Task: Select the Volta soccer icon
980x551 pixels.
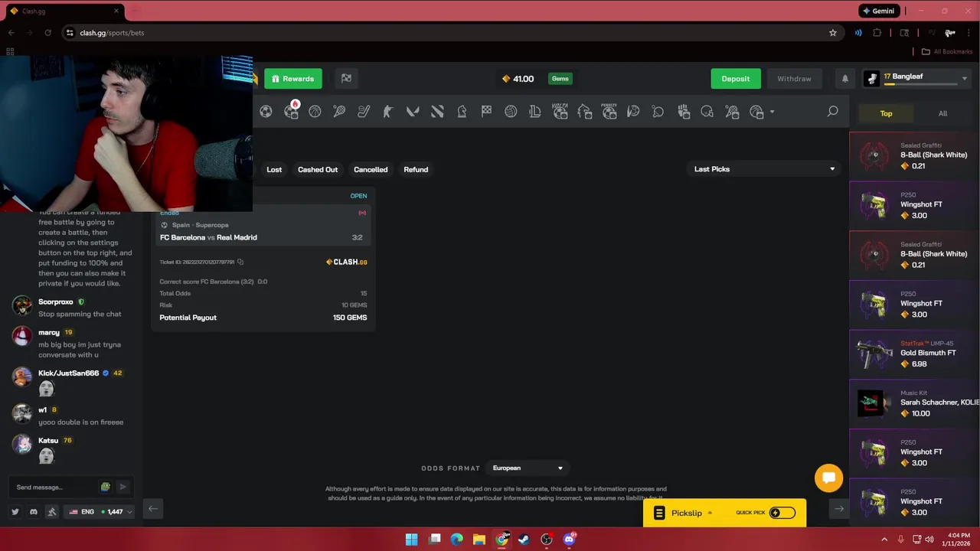Action: point(560,112)
